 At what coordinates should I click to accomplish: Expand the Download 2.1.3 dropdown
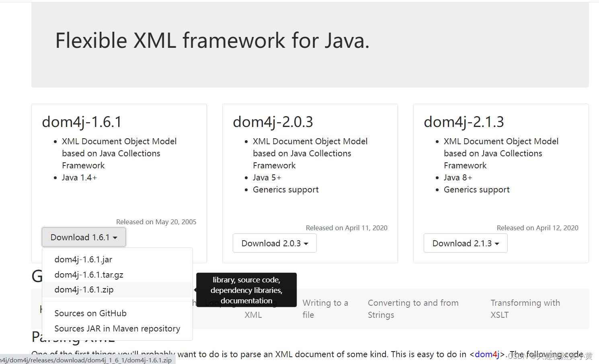click(x=466, y=243)
